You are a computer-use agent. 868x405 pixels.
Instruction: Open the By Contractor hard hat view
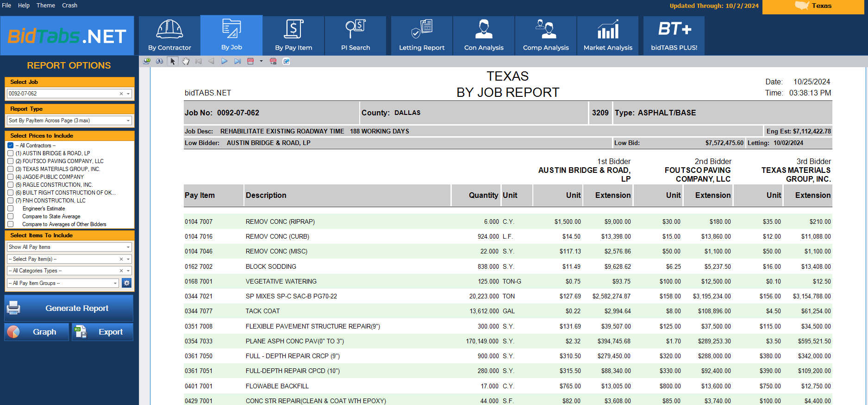pyautogui.click(x=169, y=36)
